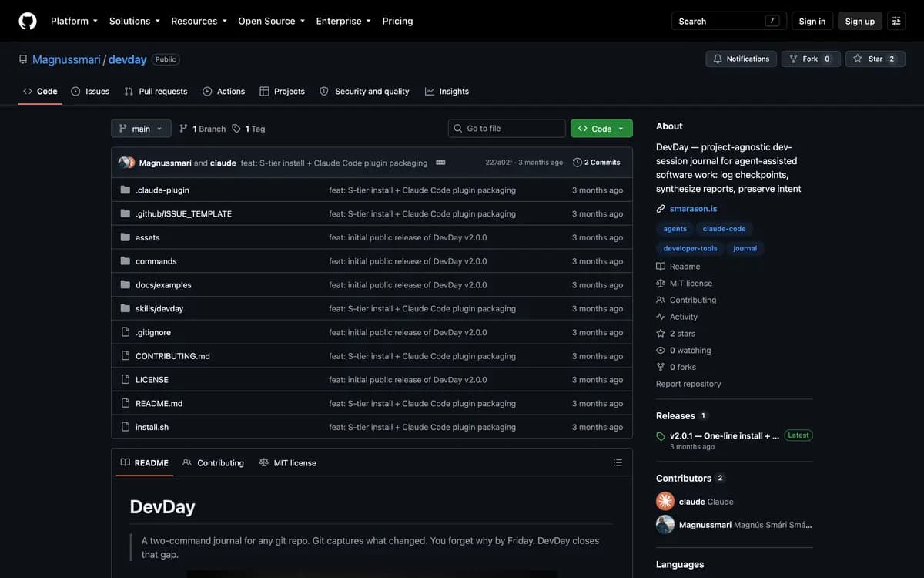Open the Activity link

coord(677,317)
